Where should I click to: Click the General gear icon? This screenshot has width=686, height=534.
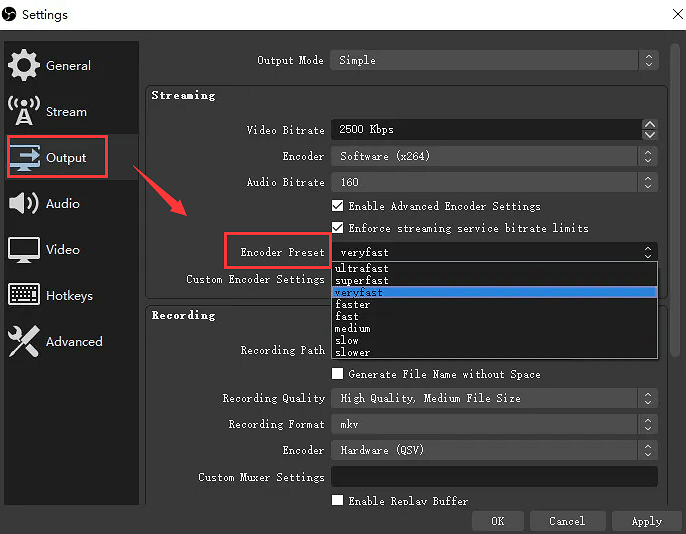24,65
